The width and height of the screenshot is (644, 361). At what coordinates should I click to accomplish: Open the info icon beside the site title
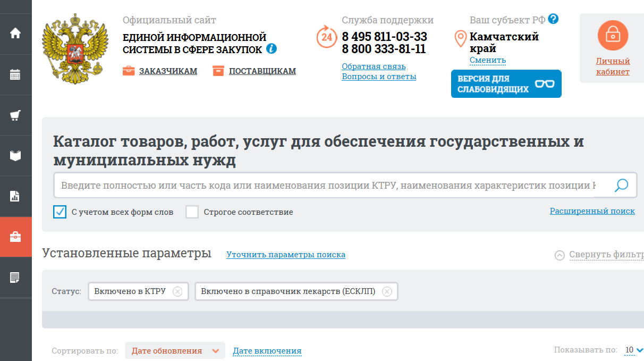(x=272, y=48)
